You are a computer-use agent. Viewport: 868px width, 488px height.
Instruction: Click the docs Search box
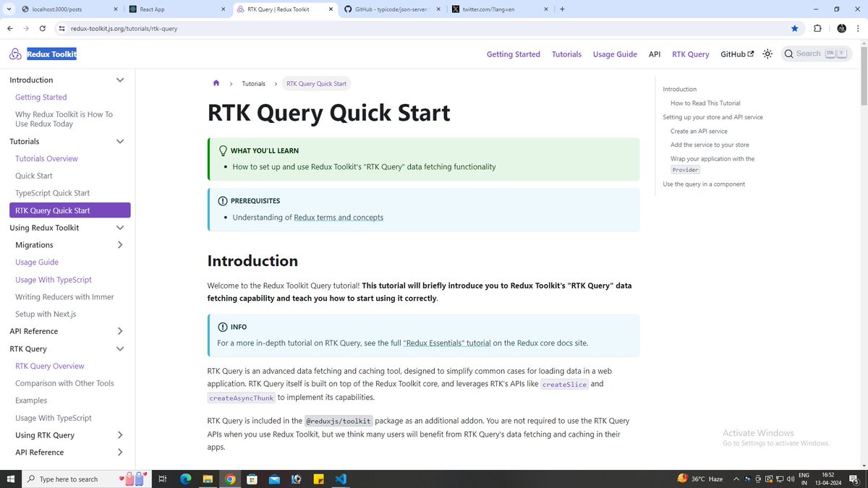coord(817,53)
